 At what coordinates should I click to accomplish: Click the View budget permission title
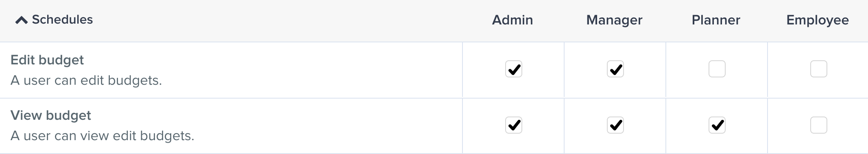coord(51,115)
